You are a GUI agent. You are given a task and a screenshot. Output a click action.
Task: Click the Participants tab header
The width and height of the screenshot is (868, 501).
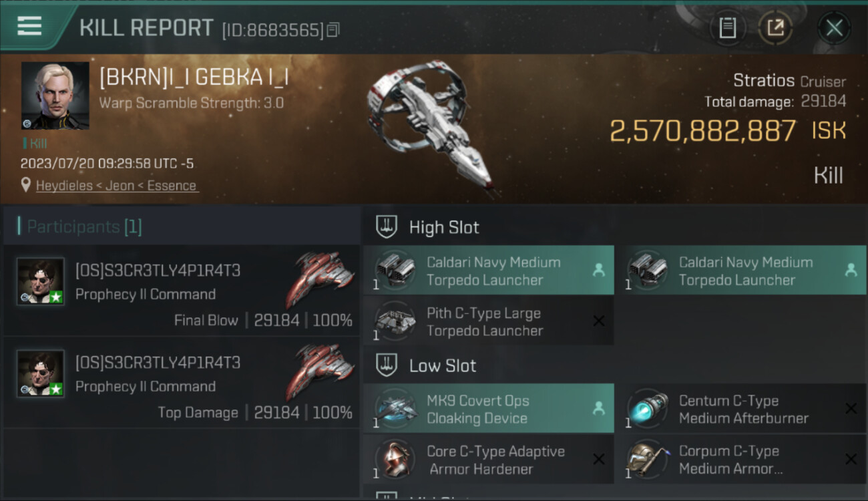pos(84,226)
